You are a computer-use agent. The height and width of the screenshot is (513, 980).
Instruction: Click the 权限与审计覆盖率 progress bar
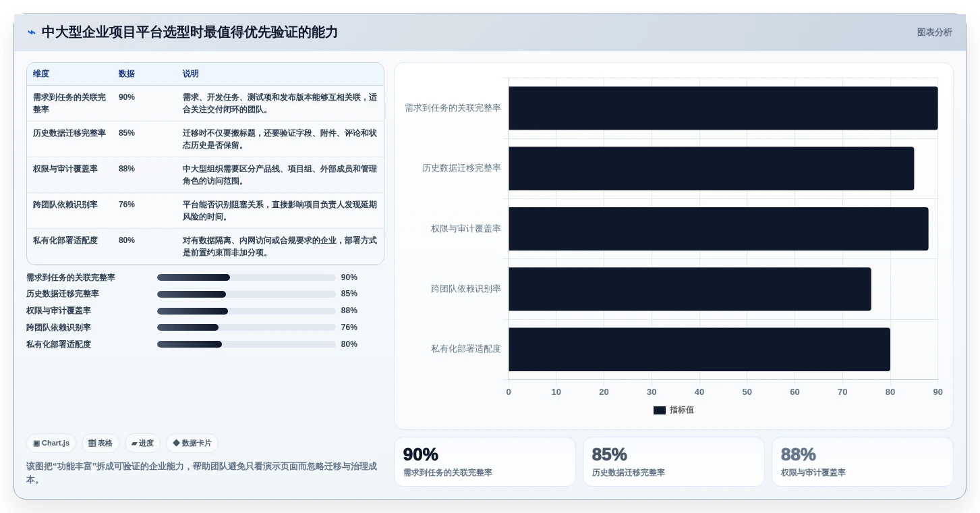click(246, 311)
